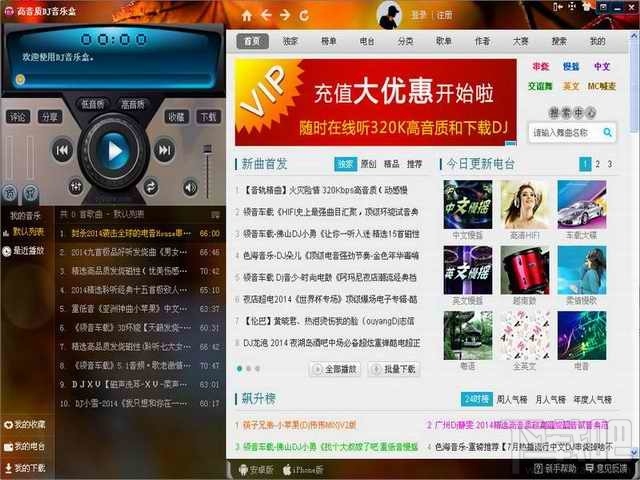Open 意见反馈 feedback in the bottom bar

(606, 468)
